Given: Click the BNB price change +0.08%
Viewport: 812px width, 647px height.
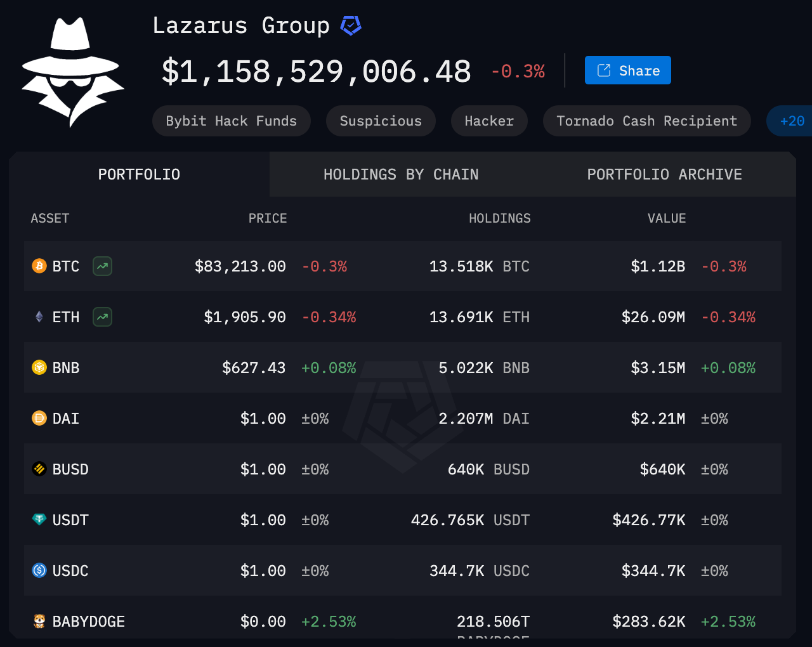Looking at the screenshot, I should coord(329,368).
